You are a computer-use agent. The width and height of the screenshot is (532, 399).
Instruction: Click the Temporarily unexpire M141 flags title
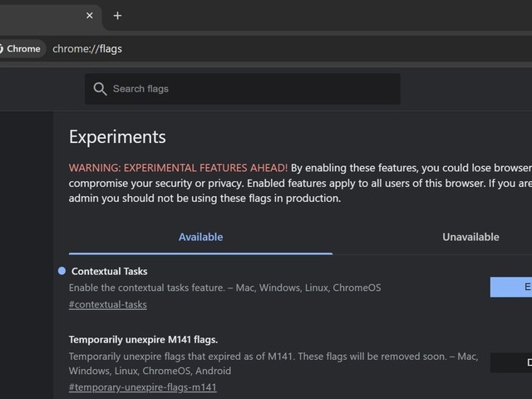143,339
